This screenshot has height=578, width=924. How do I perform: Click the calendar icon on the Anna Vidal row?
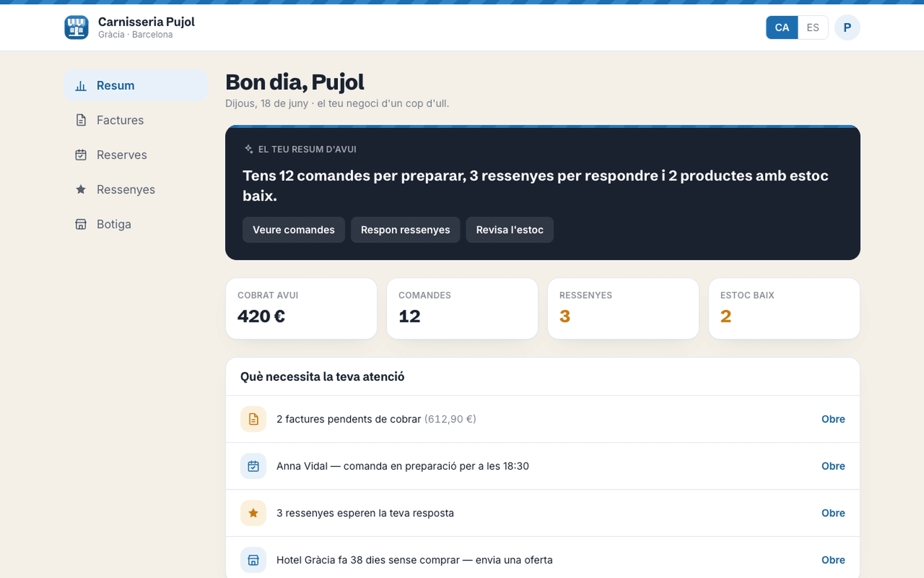pos(253,466)
